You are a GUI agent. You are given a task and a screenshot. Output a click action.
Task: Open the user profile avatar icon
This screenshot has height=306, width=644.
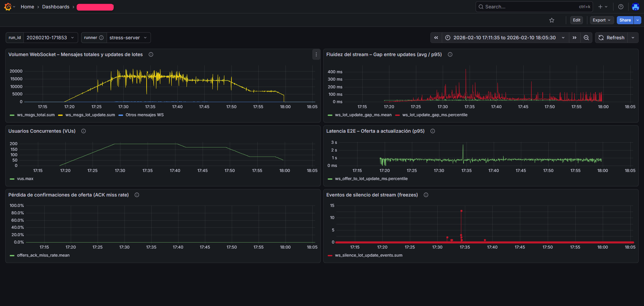(x=635, y=6)
